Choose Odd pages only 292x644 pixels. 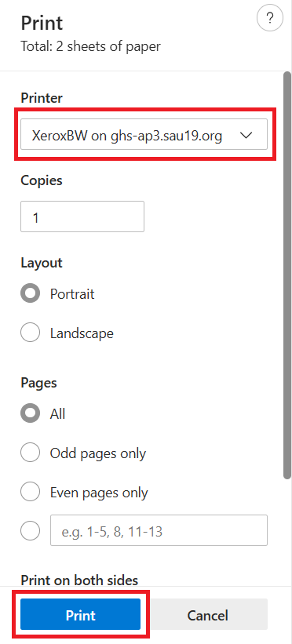(30, 453)
